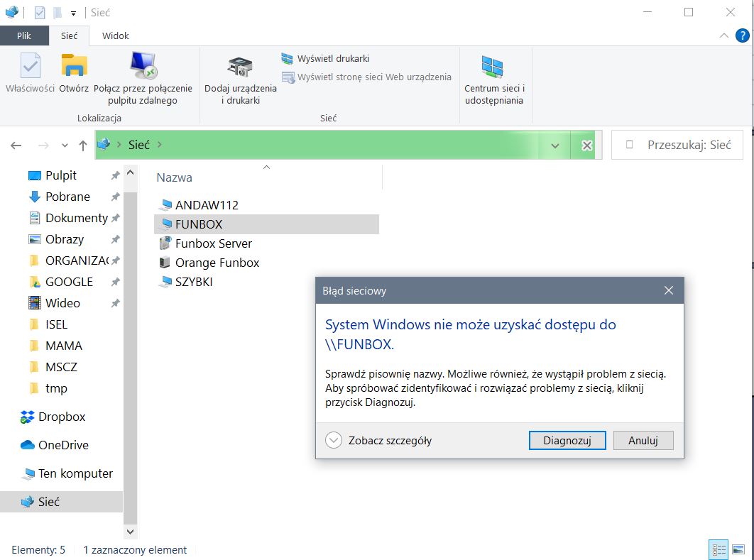Collapse the ribbon with chevron
The height and width of the screenshot is (560, 754).
[x=723, y=35]
